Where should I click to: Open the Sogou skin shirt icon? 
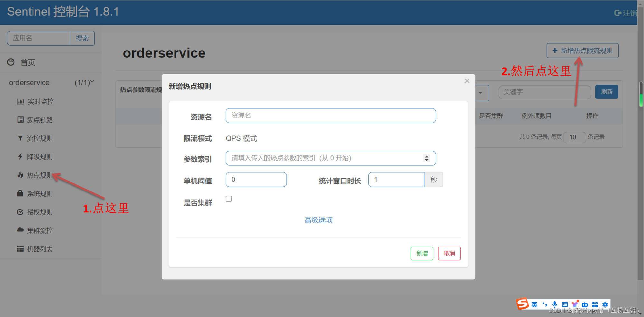pos(575,304)
